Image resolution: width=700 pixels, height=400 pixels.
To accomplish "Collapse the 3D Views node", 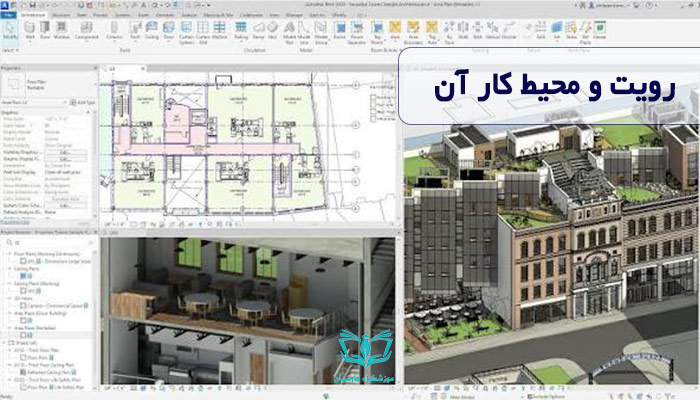I will (10, 298).
